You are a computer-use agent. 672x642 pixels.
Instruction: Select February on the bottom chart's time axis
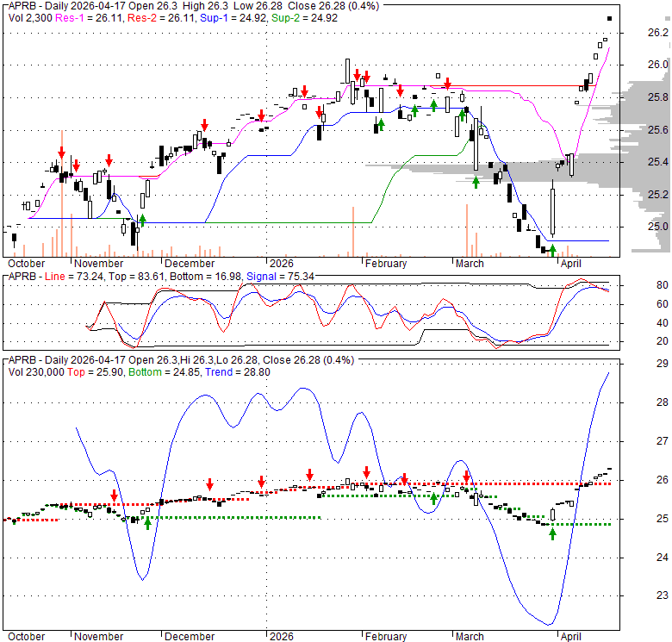(385, 636)
